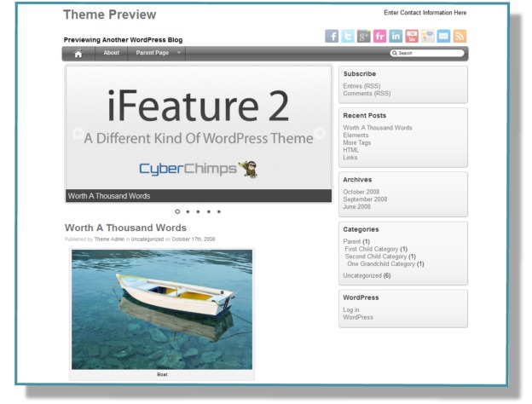Open the HTML recent post
Image resolution: width=532 pixels, height=404 pixels.
[x=350, y=150]
